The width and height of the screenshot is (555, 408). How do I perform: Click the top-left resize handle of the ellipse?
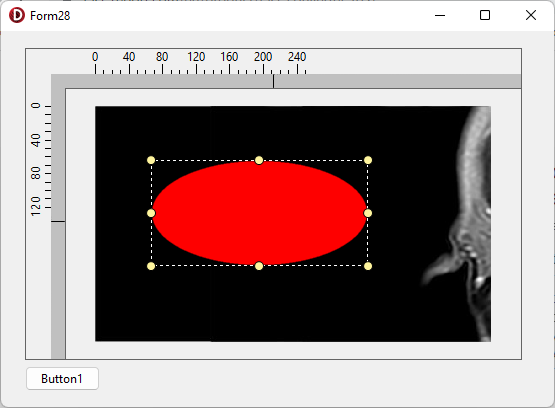click(151, 160)
